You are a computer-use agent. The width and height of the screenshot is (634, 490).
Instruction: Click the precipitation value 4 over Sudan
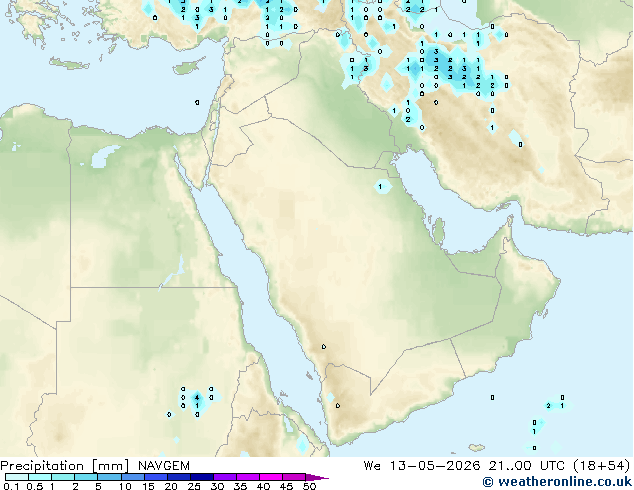point(197,398)
